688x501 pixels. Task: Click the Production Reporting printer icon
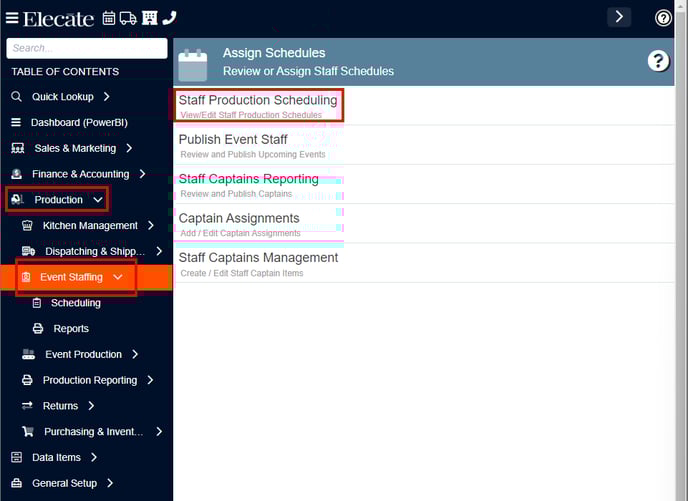(x=27, y=380)
